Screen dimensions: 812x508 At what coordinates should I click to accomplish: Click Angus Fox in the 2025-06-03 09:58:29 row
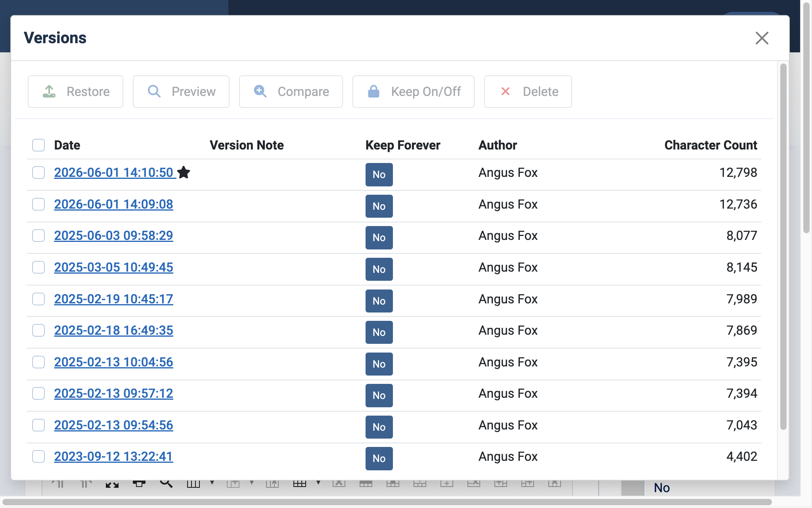coord(508,236)
